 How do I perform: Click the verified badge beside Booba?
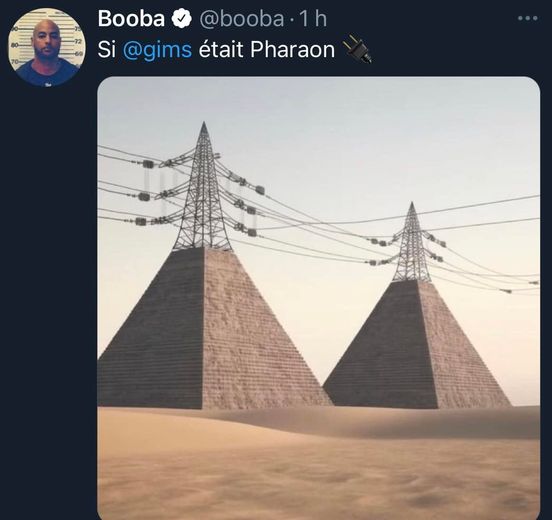tap(181, 19)
